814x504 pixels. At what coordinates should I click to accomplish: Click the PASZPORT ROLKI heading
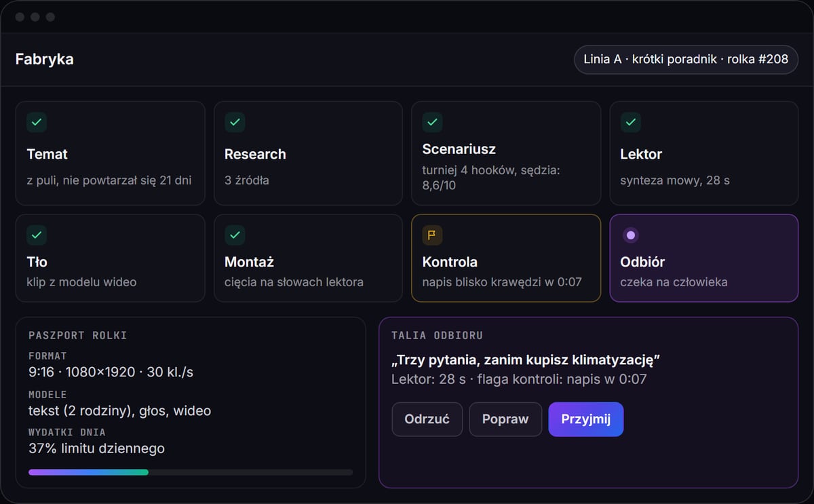pyautogui.click(x=77, y=336)
